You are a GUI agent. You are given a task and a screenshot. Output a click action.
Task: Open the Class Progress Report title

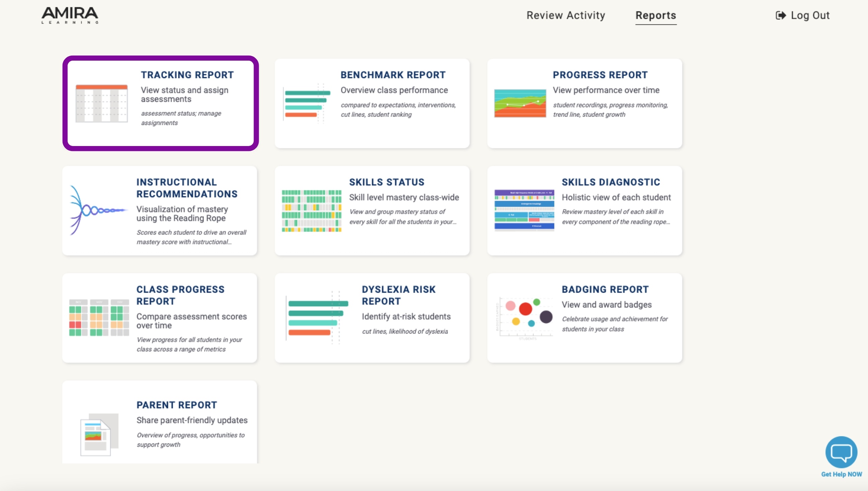tap(180, 295)
